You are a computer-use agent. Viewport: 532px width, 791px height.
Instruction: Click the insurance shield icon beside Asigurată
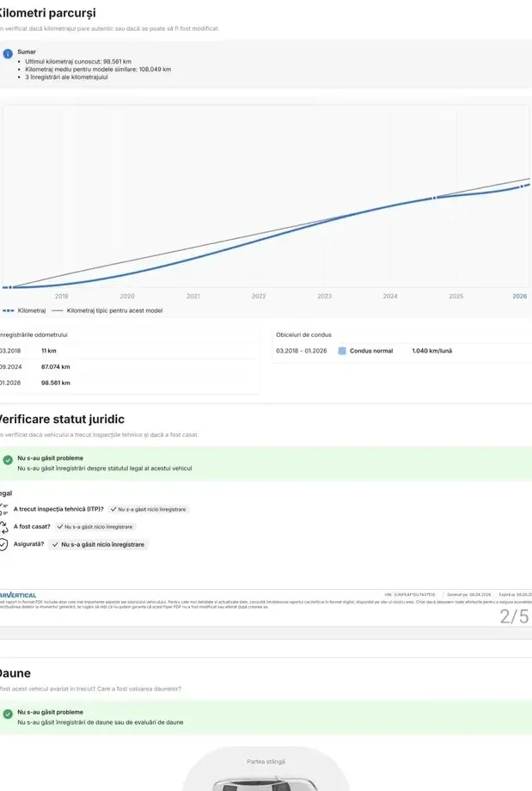point(3,544)
